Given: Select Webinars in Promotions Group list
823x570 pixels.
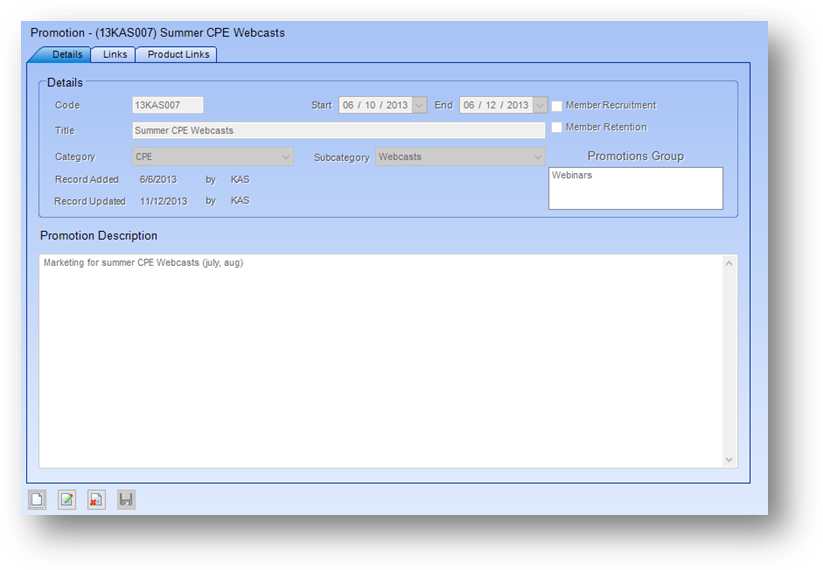Looking at the screenshot, I should (x=572, y=175).
